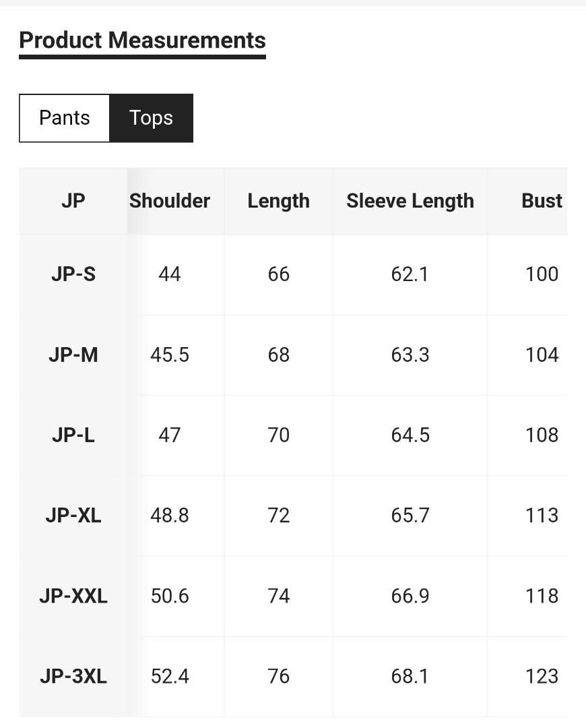
Task: Click the Length column header
Action: point(278,201)
